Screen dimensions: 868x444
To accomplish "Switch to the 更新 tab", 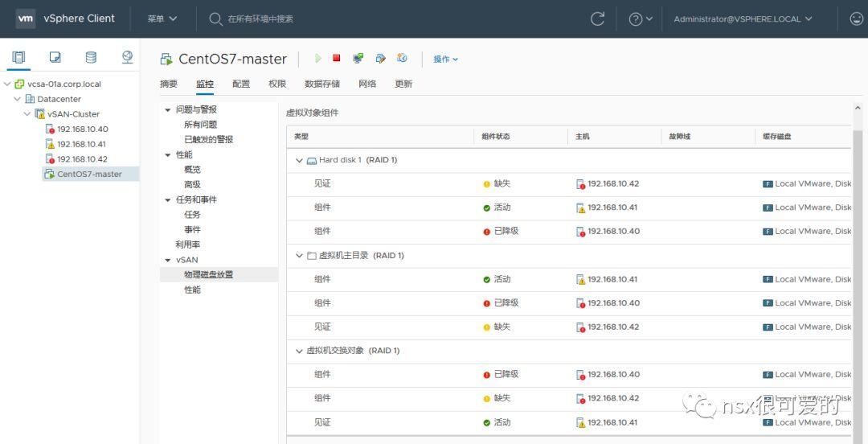I will 403,84.
